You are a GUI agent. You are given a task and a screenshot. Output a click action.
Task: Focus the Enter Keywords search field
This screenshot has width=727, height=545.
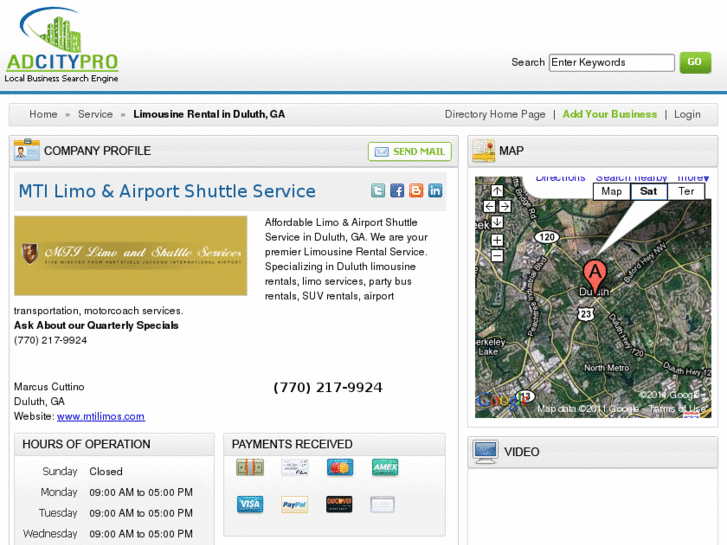tap(612, 63)
